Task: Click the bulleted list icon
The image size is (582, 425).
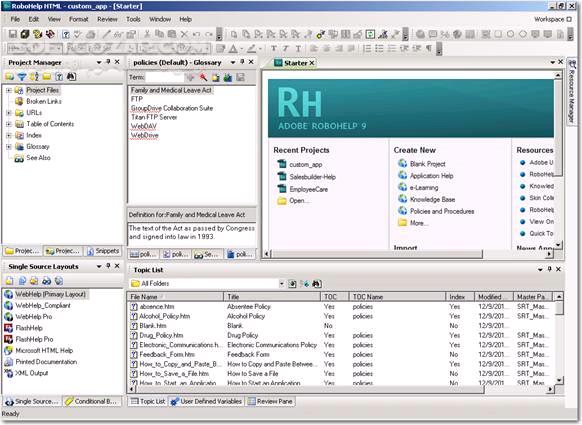Action: [379, 48]
